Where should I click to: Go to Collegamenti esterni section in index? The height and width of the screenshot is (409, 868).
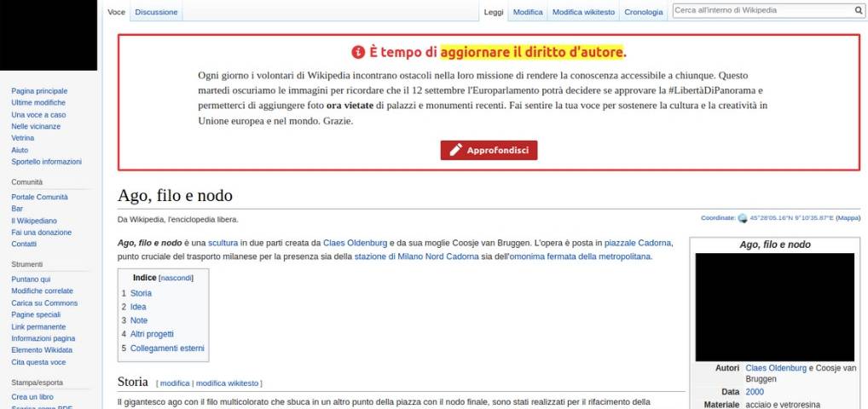(x=167, y=349)
